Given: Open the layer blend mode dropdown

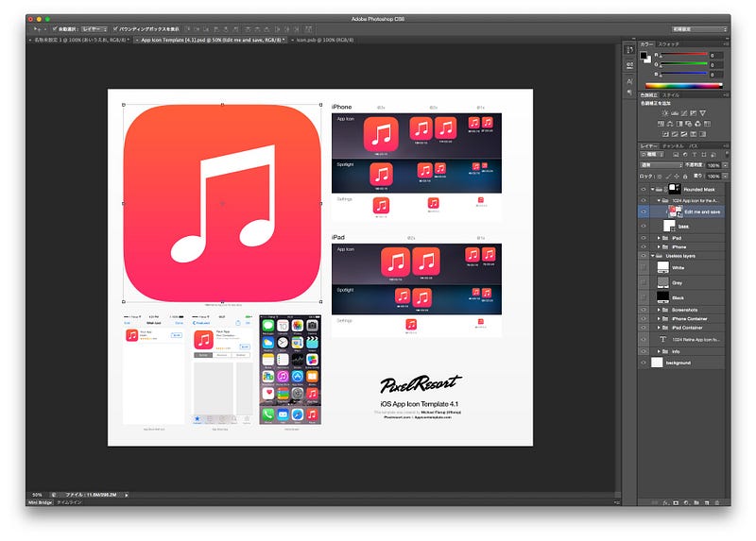Looking at the screenshot, I should click(661, 165).
